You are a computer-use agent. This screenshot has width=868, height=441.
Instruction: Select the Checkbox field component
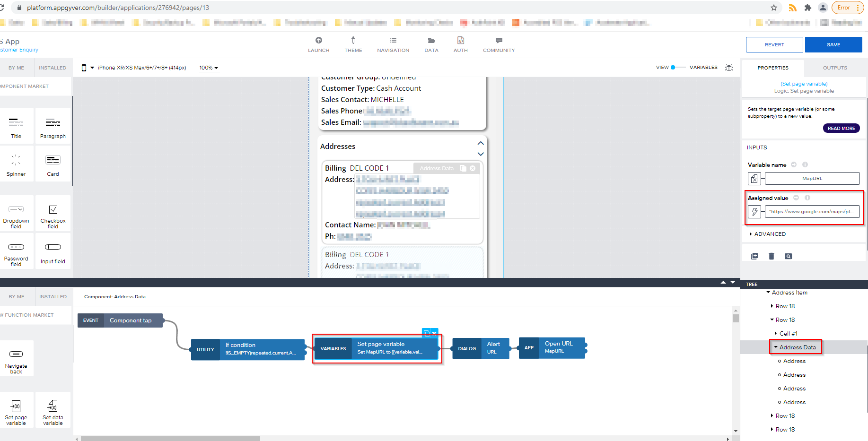click(x=53, y=214)
